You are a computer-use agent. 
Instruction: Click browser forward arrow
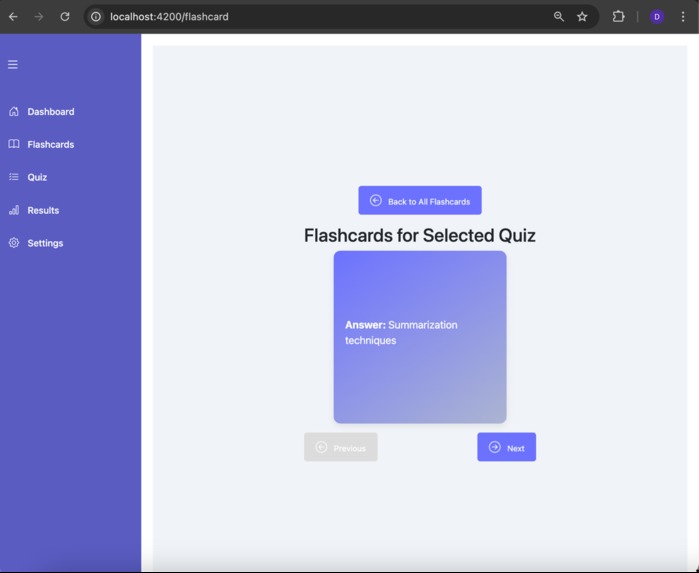click(39, 16)
